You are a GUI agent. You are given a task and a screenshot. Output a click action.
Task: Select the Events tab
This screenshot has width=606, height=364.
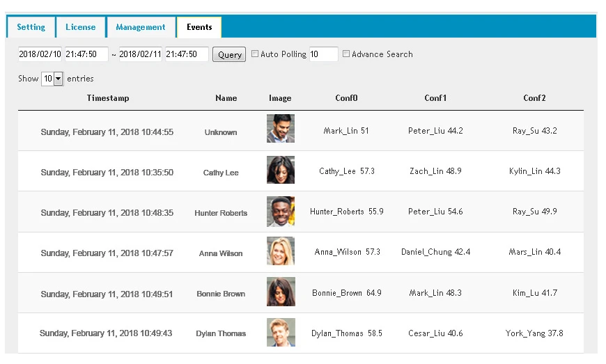199,27
